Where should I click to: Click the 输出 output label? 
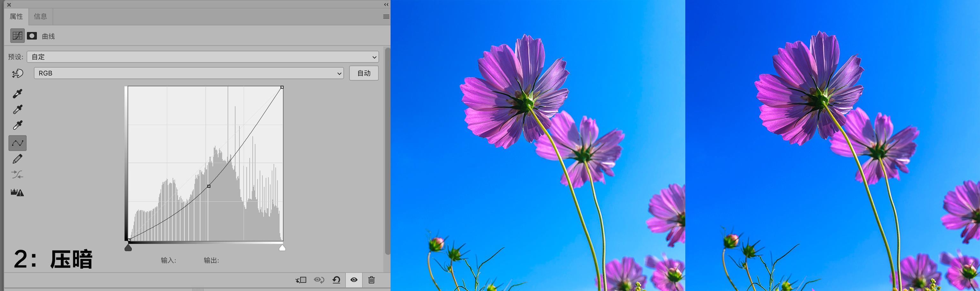tap(211, 261)
